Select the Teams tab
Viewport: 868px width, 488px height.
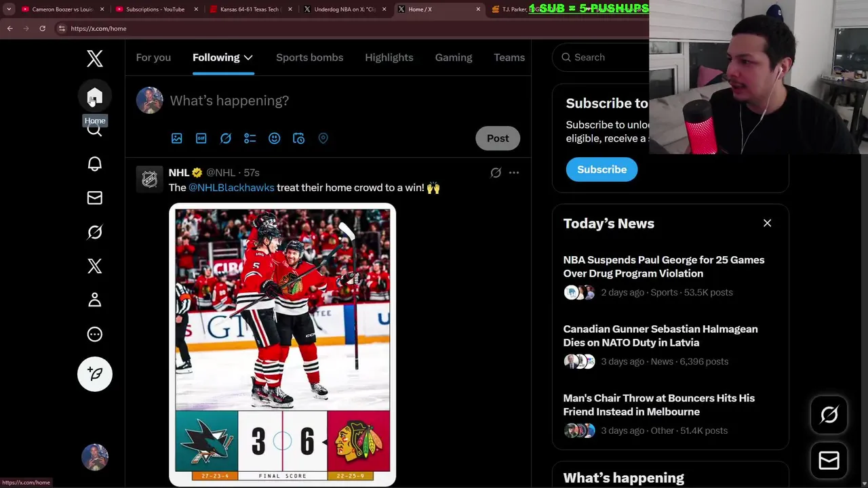(509, 58)
